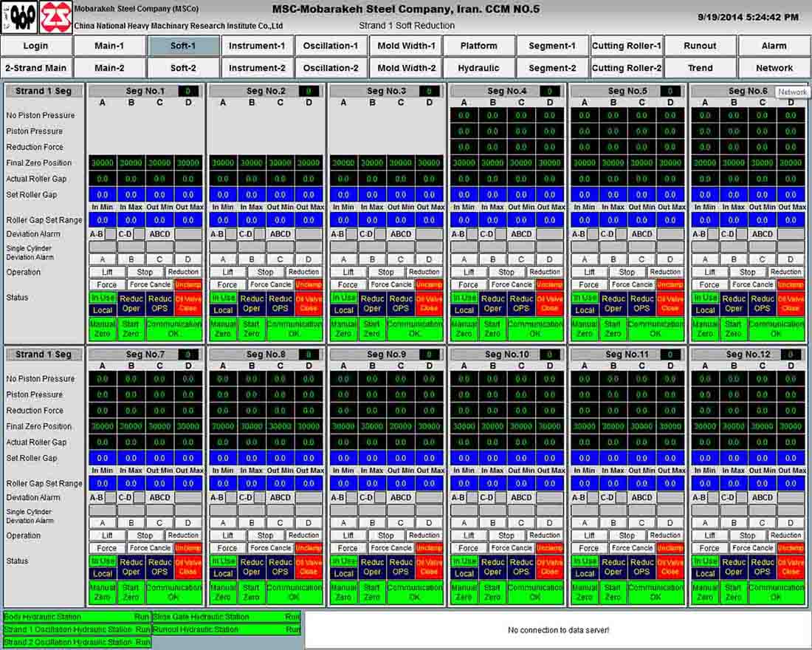Click Slide Gate Hydraulic Station status
812x650 pixels.
coord(227,617)
